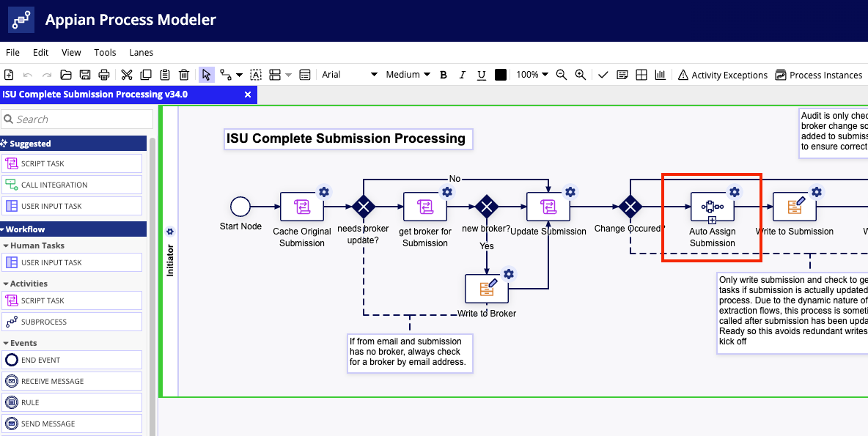Select RECEIVE MESSAGE in the Events palette
The width and height of the screenshot is (868, 436).
72,381
